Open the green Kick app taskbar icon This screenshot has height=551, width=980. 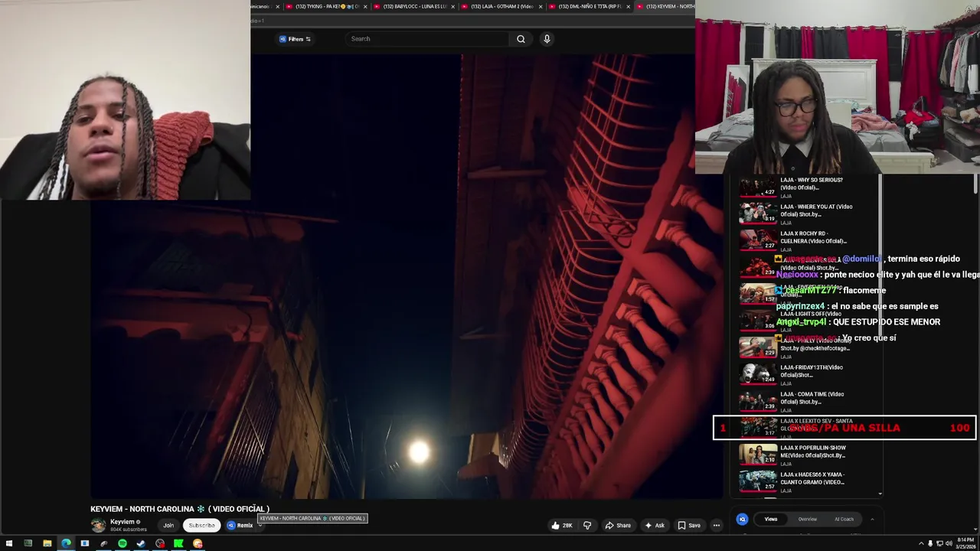(x=178, y=543)
